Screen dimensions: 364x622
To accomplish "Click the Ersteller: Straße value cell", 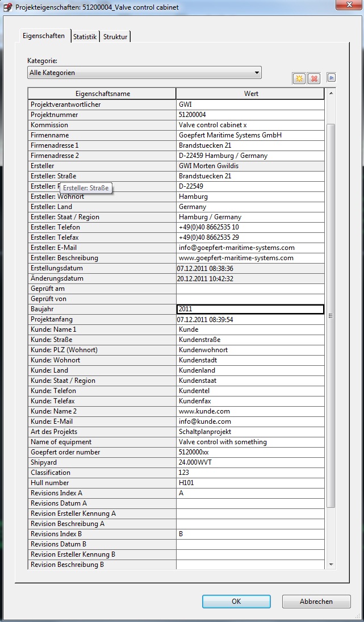I will (250, 176).
